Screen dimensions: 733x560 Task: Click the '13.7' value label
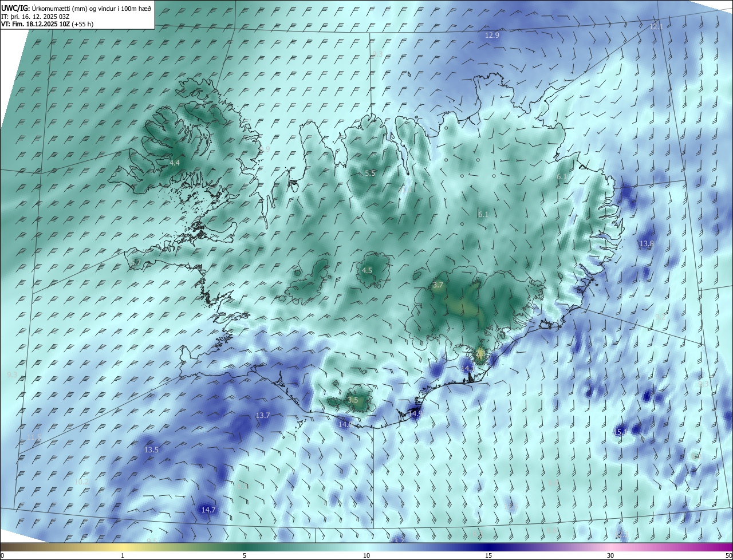tap(263, 416)
